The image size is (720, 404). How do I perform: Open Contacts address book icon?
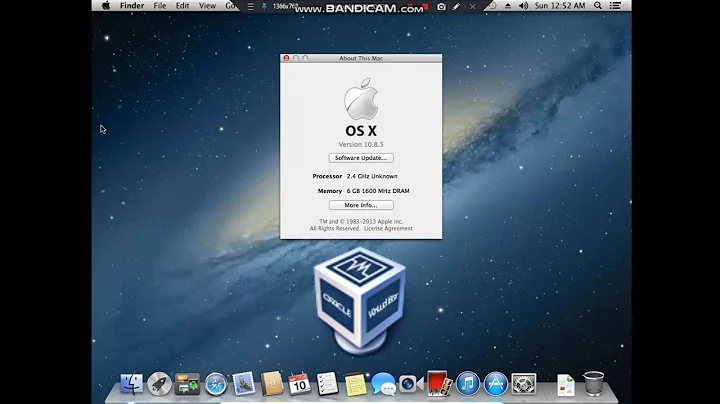pos(271,383)
